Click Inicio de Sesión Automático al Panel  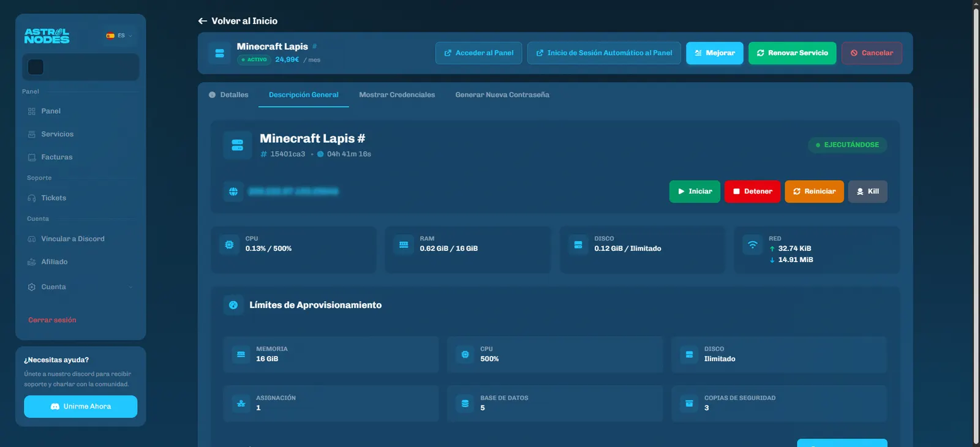[604, 53]
